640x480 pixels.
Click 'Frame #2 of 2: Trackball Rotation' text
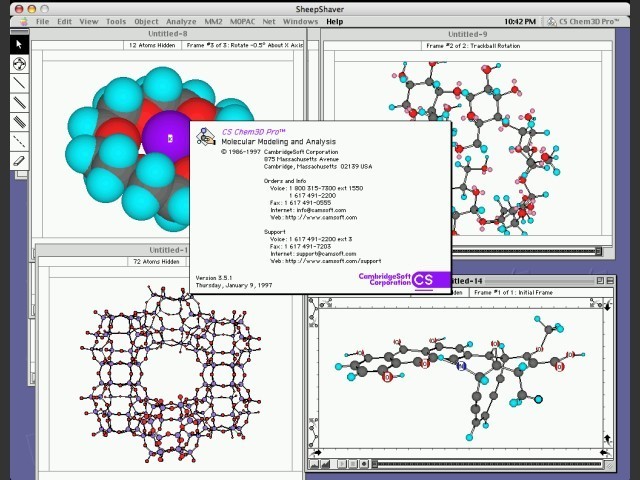[473, 46]
